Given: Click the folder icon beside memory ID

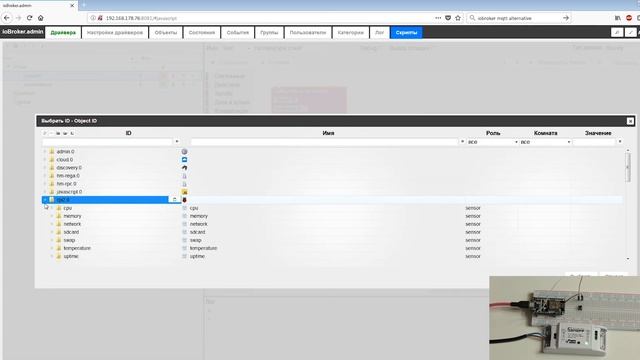Looking at the screenshot, I should pos(59,216).
